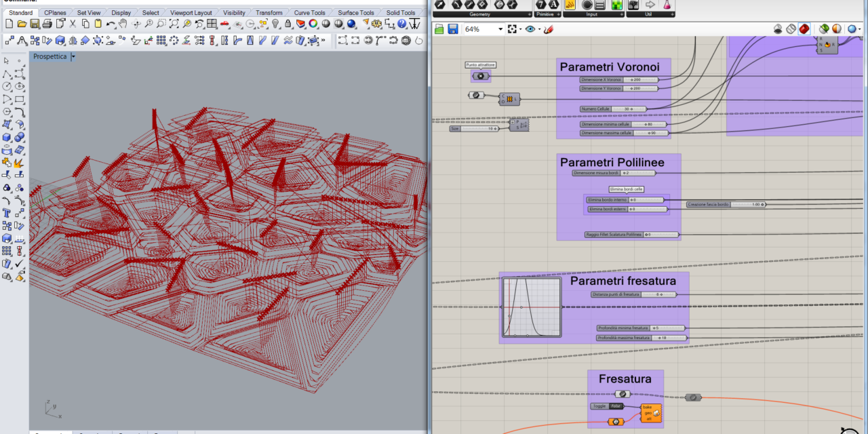Click the Save icon in Rhino toolbar
868x434 pixels.
[35, 24]
